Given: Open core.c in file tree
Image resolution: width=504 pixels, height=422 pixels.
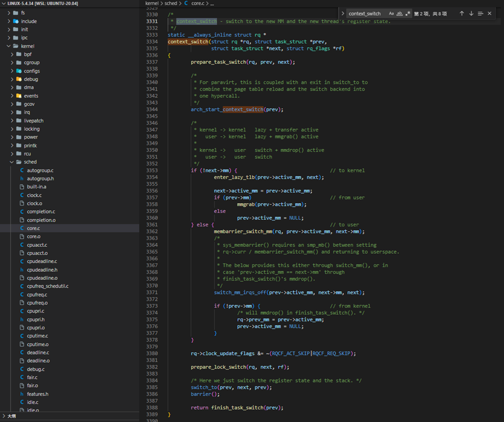Looking at the screenshot, I should [33, 228].
